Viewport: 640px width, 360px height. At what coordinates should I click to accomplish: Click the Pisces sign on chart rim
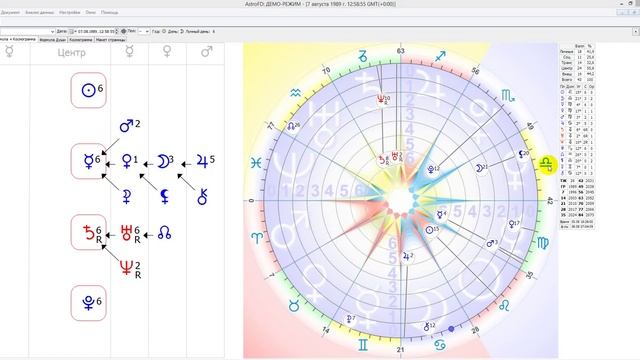[256, 164]
